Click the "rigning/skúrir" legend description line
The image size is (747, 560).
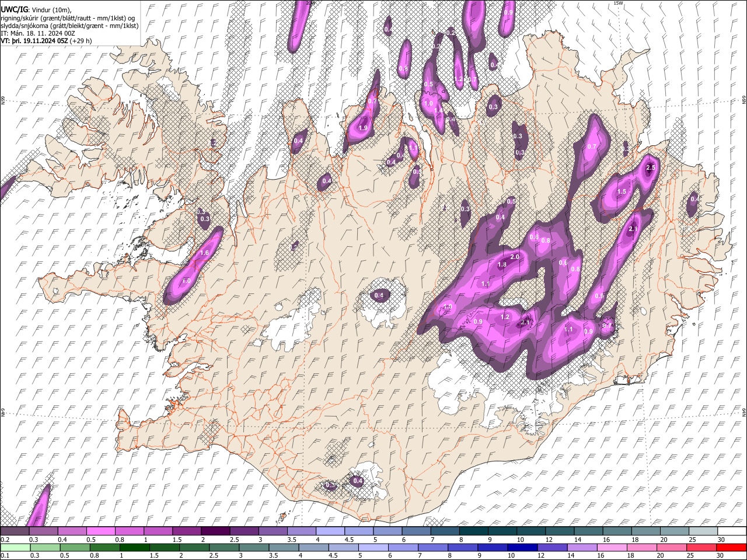[68, 18]
